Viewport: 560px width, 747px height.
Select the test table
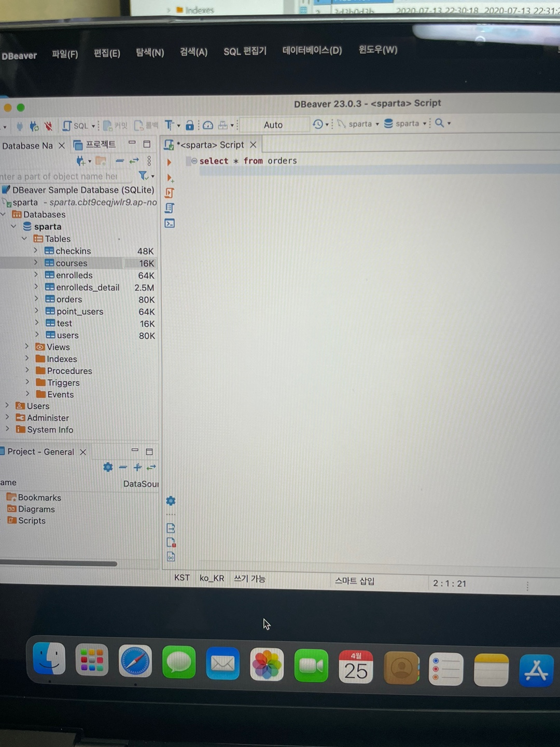tap(64, 323)
